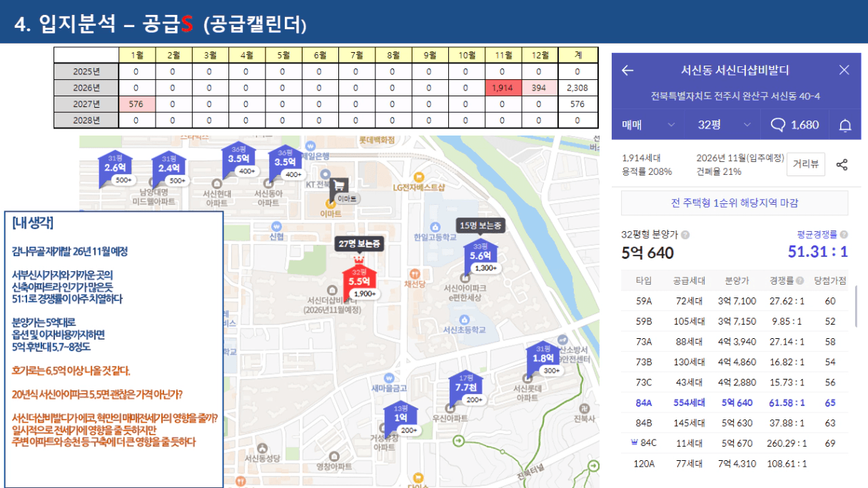The height and width of the screenshot is (488, 868).
Task: Click the 1,914 cell for November 2026
Action: tap(503, 87)
